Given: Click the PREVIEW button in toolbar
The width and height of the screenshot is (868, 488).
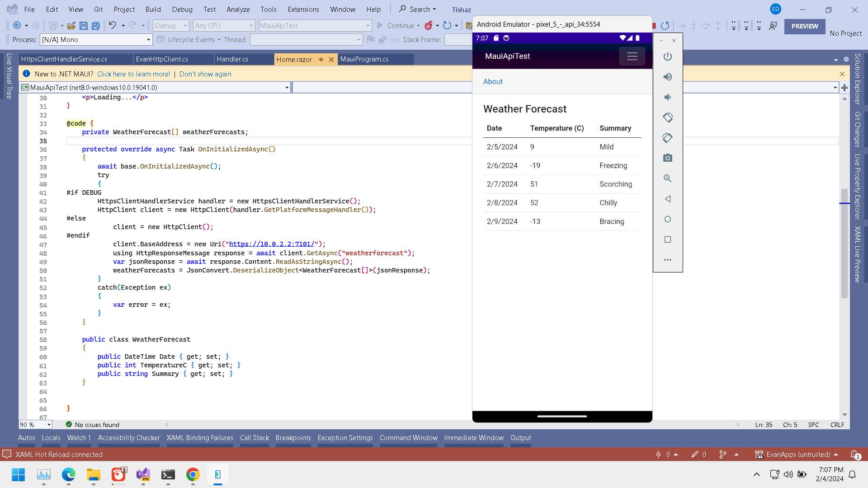Looking at the screenshot, I should 804,26.
